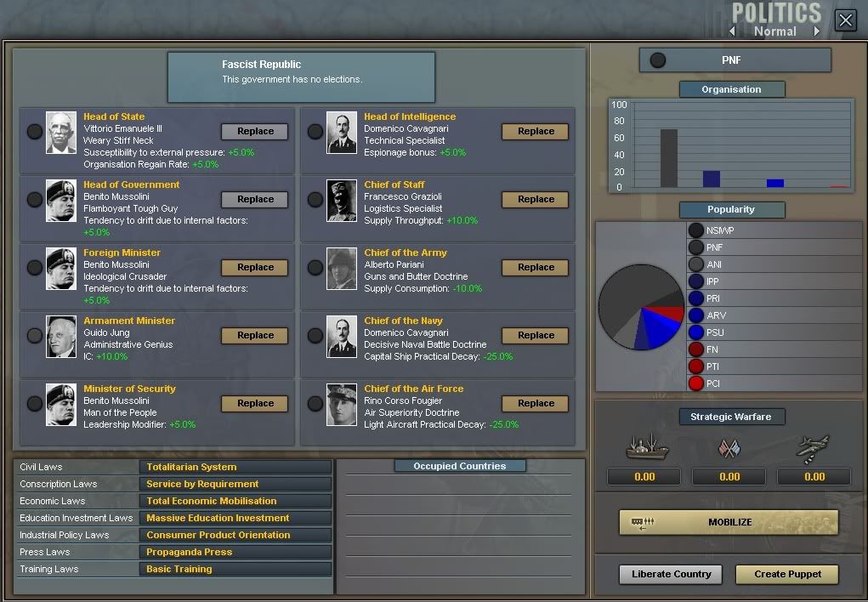Click the tallest PNF organisation bar
The width and height of the screenshot is (868, 602).
(669, 158)
